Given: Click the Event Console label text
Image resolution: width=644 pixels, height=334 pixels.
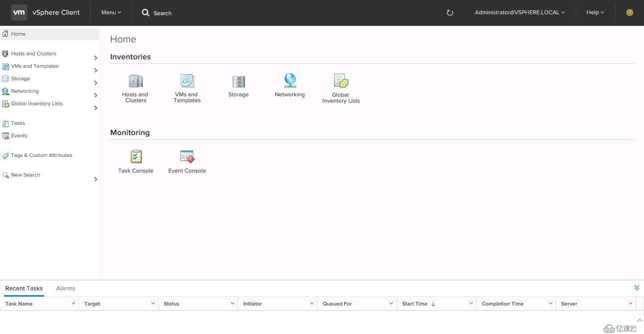Looking at the screenshot, I should pyautogui.click(x=187, y=171).
